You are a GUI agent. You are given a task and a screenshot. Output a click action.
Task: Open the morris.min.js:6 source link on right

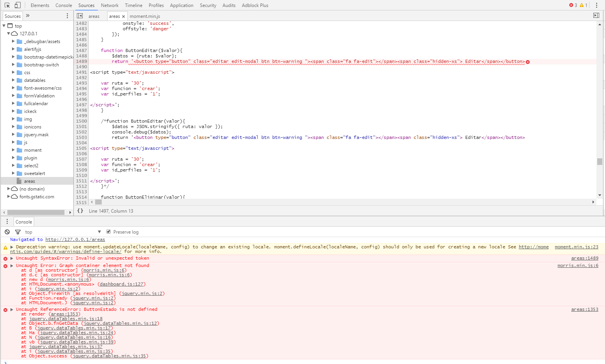coord(578,265)
